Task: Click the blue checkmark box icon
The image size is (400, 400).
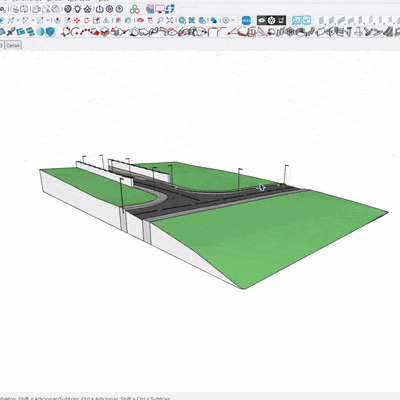Action: [x=306, y=21]
